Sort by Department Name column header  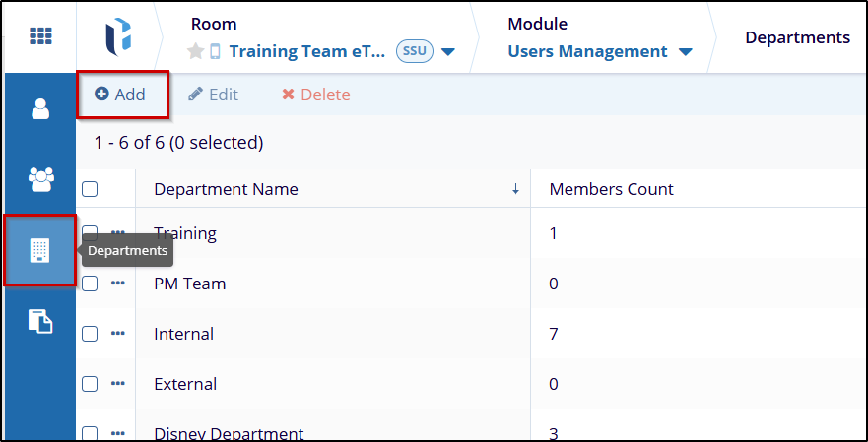(x=226, y=189)
